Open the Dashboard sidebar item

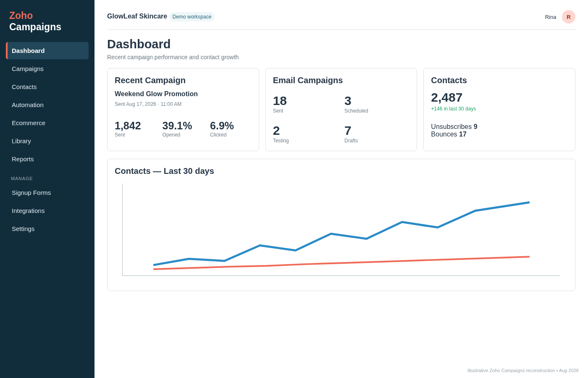tap(47, 50)
